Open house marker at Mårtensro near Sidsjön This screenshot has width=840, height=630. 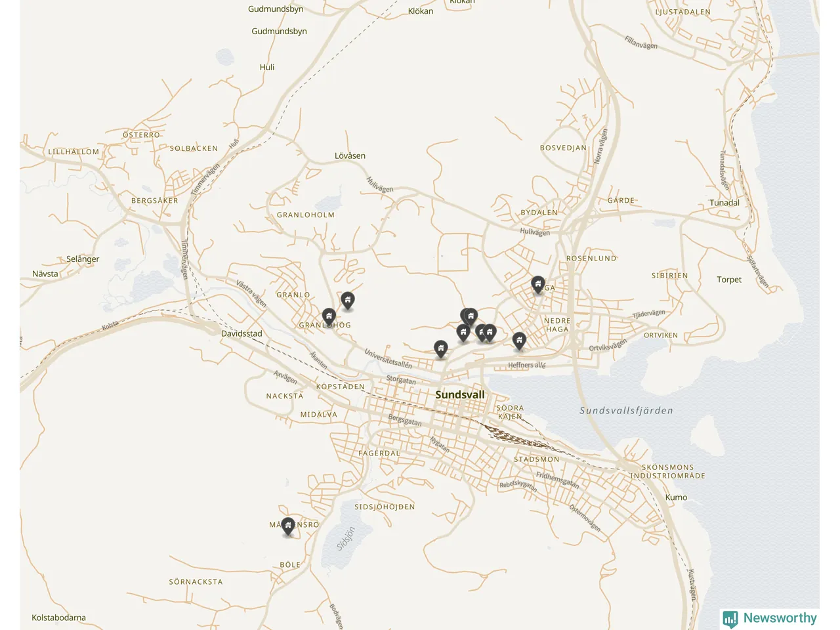tap(288, 526)
